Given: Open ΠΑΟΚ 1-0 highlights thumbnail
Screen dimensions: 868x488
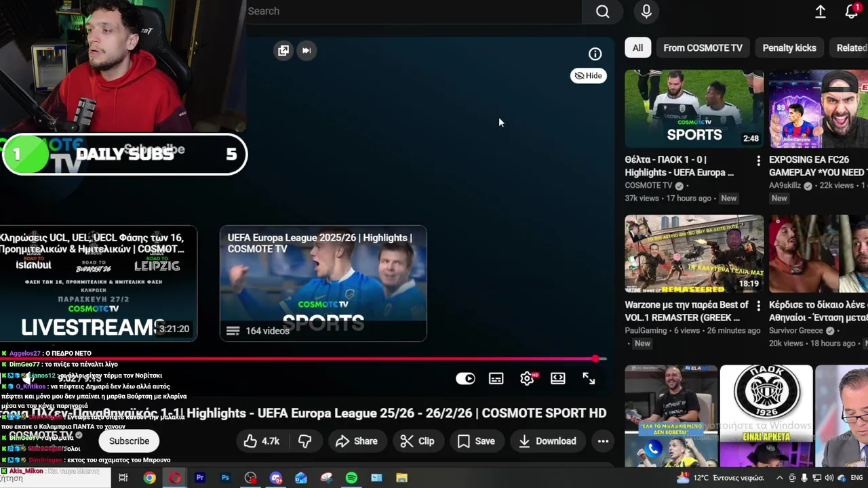Looking at the screenshot, I should point(694,108).
